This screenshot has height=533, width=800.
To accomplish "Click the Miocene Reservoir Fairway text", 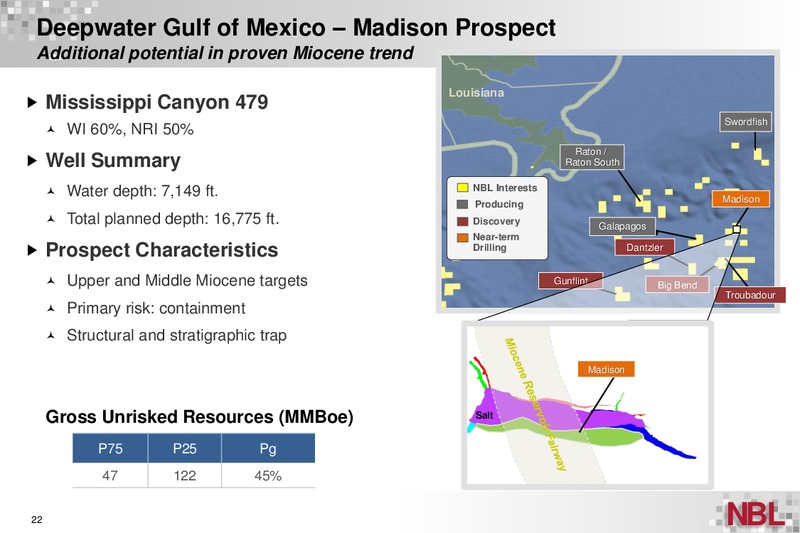I will click(535, 404).
